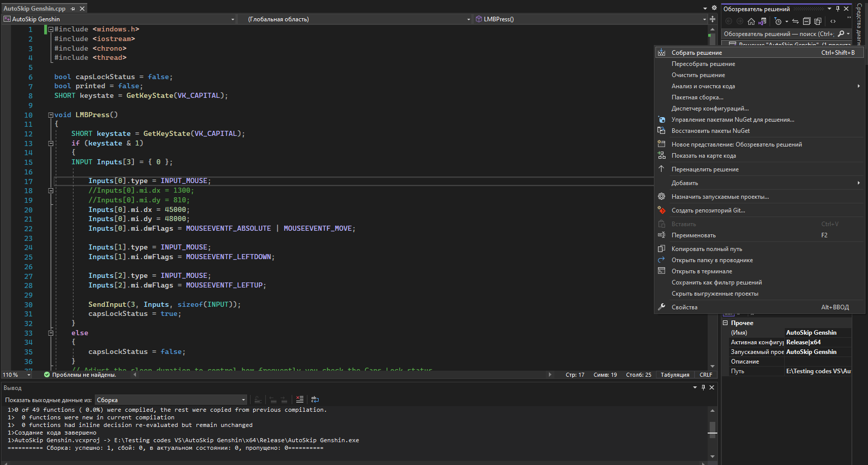Choose Сохранить как фильтр решений entry
The image size is (868, 465).
click(759, 282)
